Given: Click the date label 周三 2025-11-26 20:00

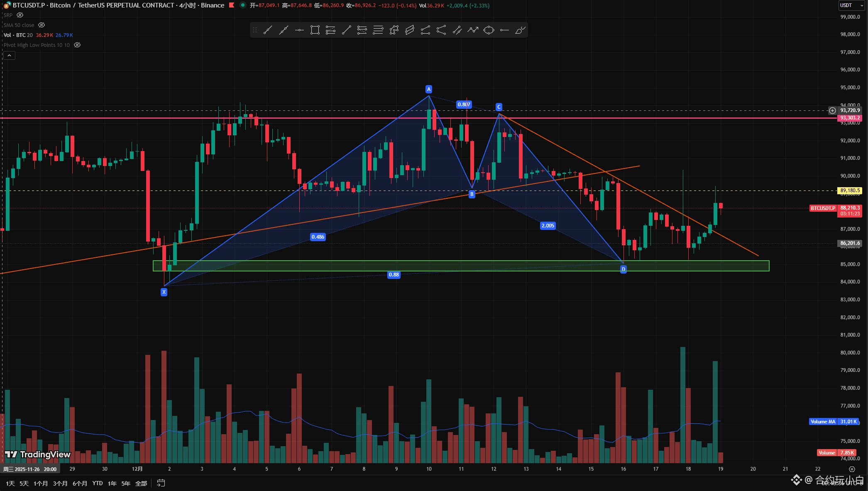Looking at the screenshot, I should [x=30, y=469].
